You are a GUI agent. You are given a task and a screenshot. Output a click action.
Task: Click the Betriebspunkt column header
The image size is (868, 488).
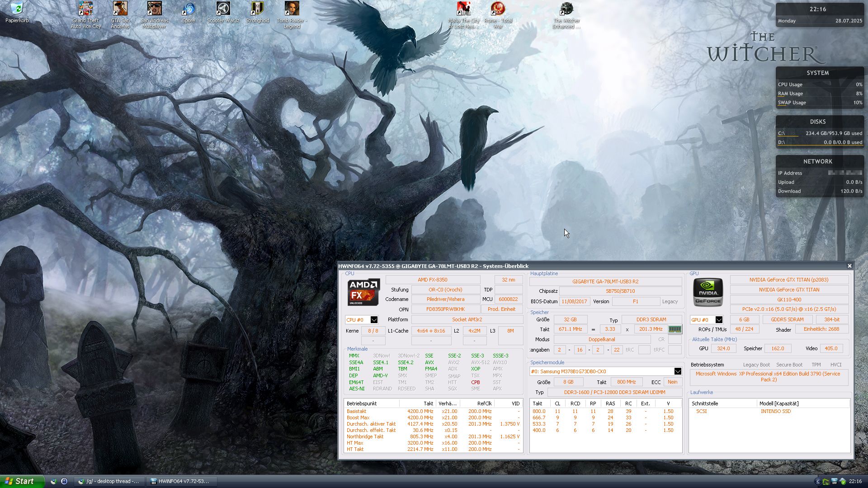372,404
